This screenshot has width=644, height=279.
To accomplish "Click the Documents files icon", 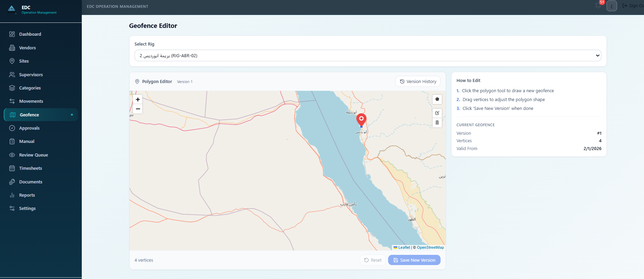I will tap(12, 182).
